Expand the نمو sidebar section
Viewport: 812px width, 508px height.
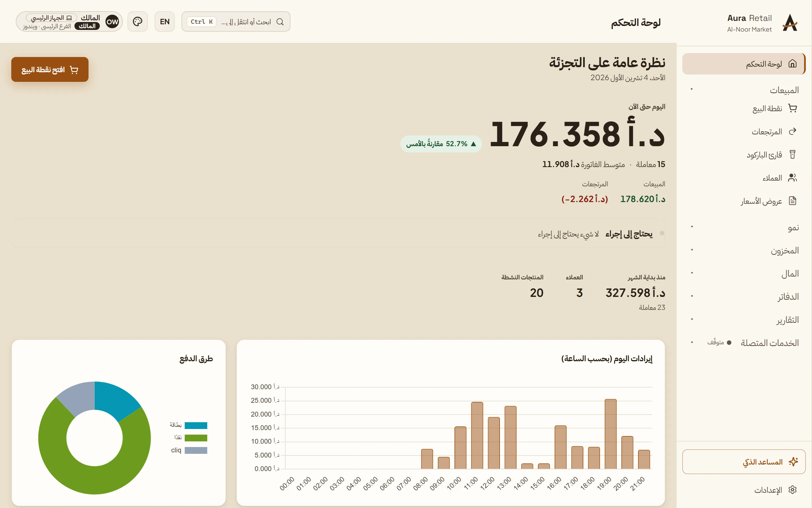744,227
